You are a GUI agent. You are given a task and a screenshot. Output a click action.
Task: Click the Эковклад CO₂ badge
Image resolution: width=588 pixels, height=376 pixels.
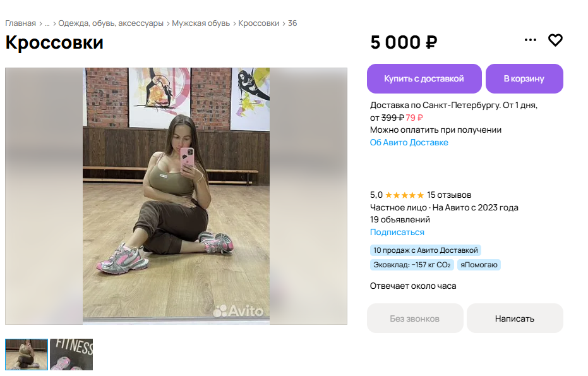point(411,265)
